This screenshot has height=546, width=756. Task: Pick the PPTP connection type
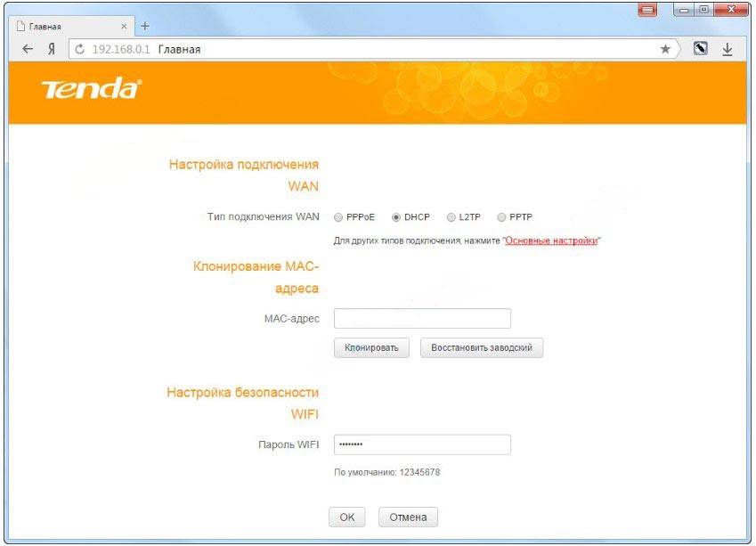pyautogui.click(x=501, y=217)
